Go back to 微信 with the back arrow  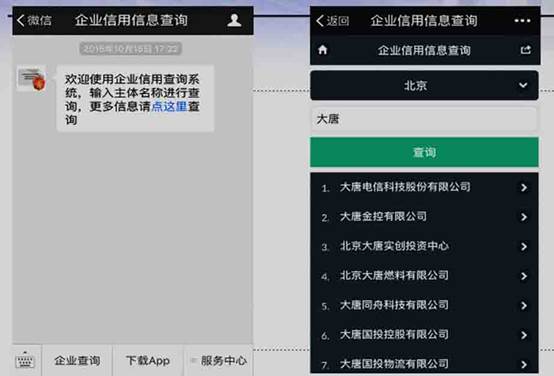(34, 20)
